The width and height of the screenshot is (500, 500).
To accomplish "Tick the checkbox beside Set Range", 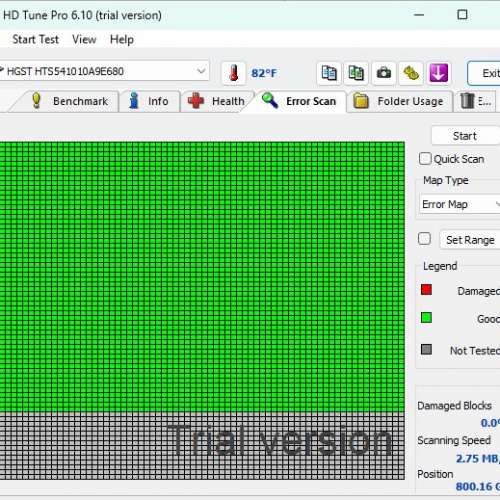I will pyautogui.click(x=424, y=239).
